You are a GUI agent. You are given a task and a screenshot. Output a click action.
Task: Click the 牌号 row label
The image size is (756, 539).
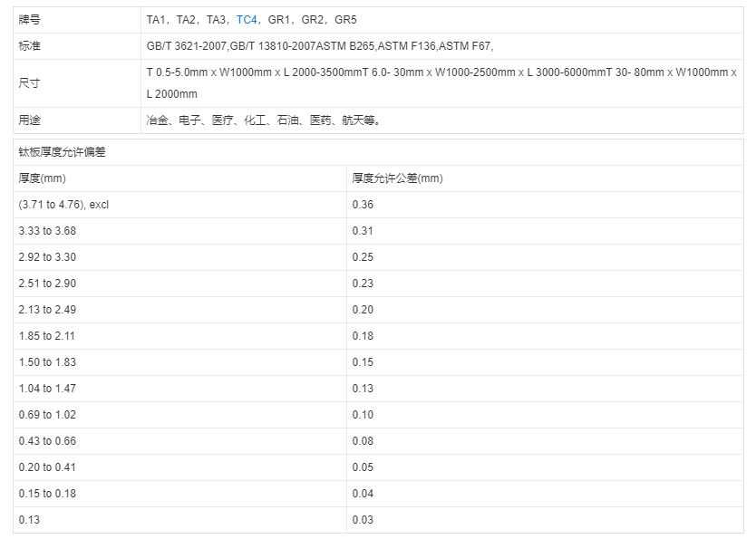click(x=30, y=19)
